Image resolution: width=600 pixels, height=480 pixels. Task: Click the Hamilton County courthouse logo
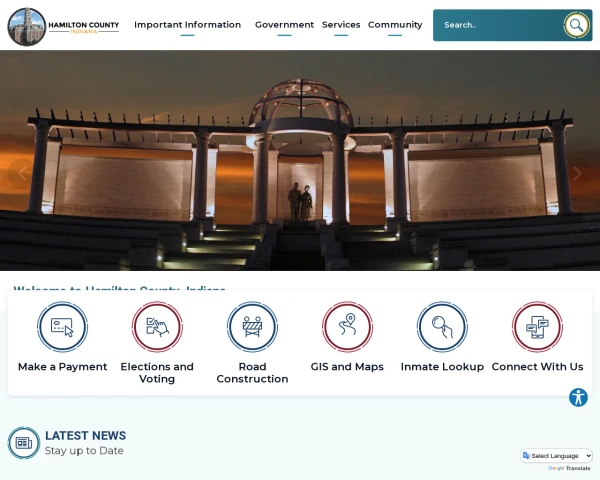coord(26,26)
